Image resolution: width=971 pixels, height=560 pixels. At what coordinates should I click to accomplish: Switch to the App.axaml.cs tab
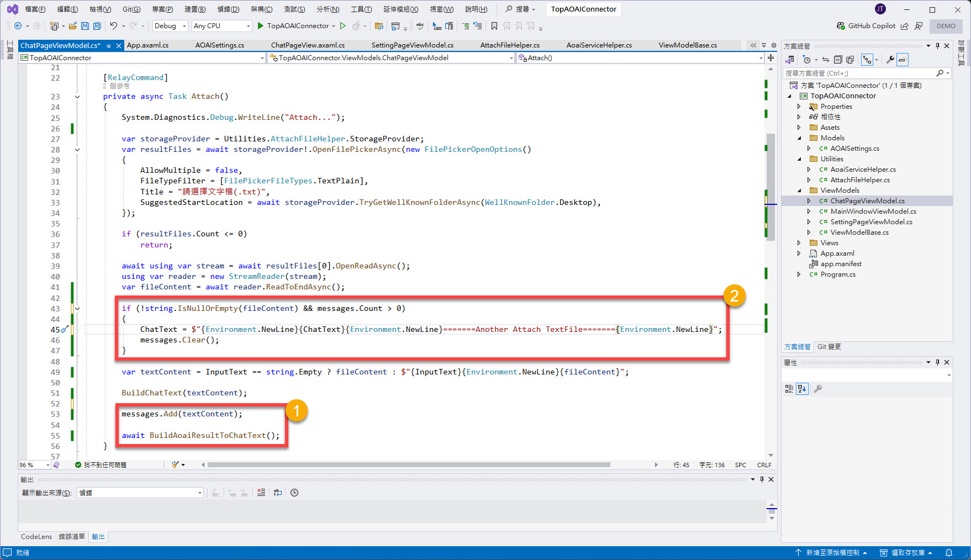pos(148,45)
